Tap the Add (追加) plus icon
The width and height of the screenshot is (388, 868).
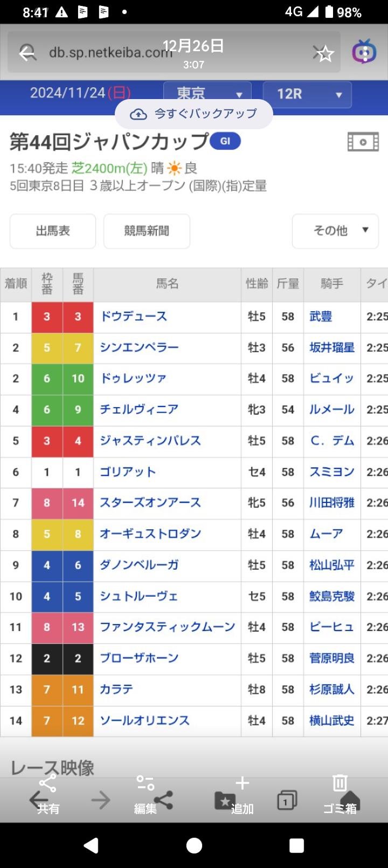click(x=242, y=783)
